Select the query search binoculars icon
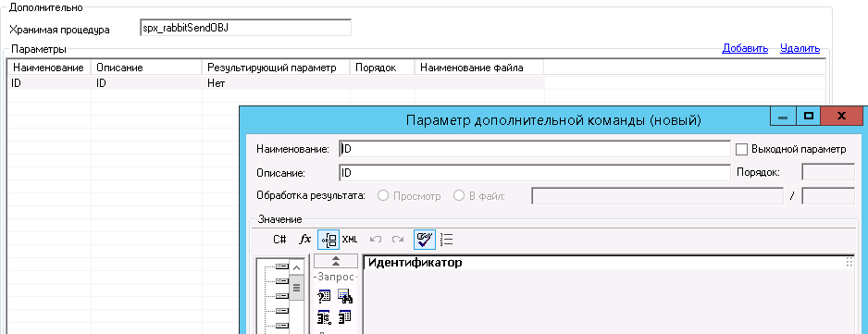868x334 pixels. tap(345, 297)
